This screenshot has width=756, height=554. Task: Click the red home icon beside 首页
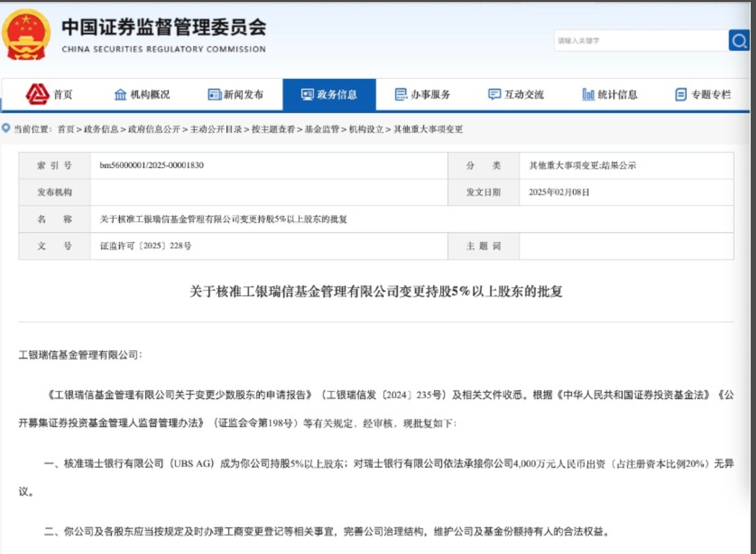37,94
